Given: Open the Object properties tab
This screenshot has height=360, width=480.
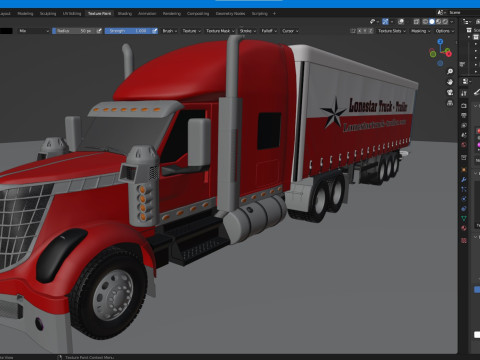Looking at the screenshot, I should point(464,170).
